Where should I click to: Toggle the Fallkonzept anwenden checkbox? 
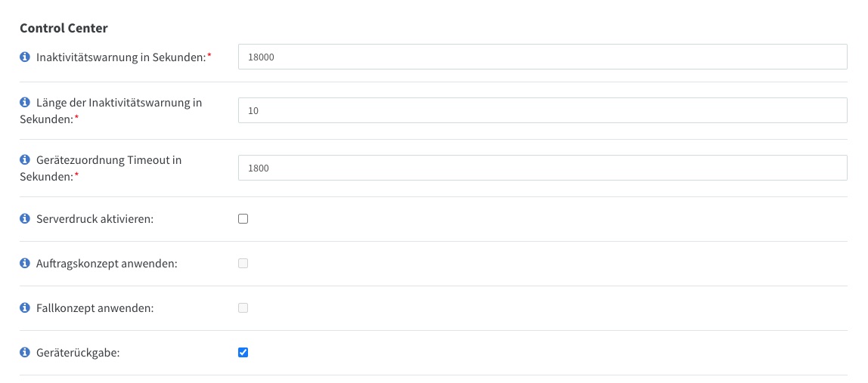click(x=243, y=307)
